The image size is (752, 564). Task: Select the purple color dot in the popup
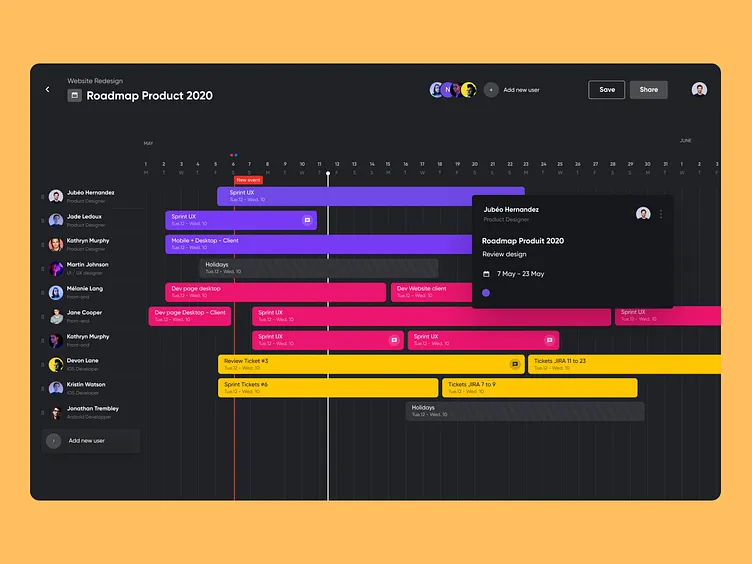(x=486, y=293)
